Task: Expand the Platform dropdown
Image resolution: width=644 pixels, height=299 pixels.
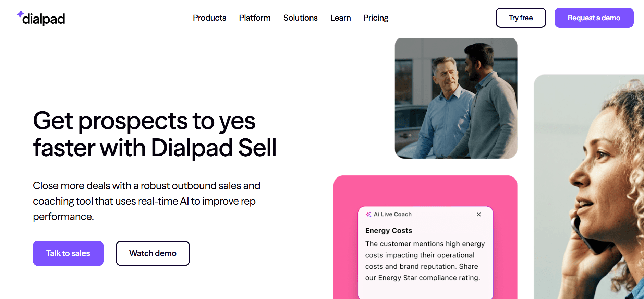Action: click(255, 18)
